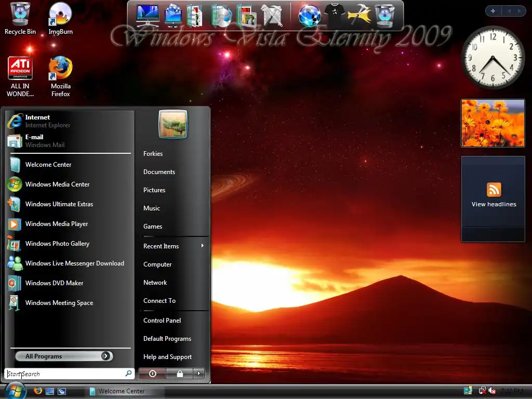Viewport: 532px width, 399px height.
Task: Click the Internet Explorer icon in Start menu
Action: [15, 121]
